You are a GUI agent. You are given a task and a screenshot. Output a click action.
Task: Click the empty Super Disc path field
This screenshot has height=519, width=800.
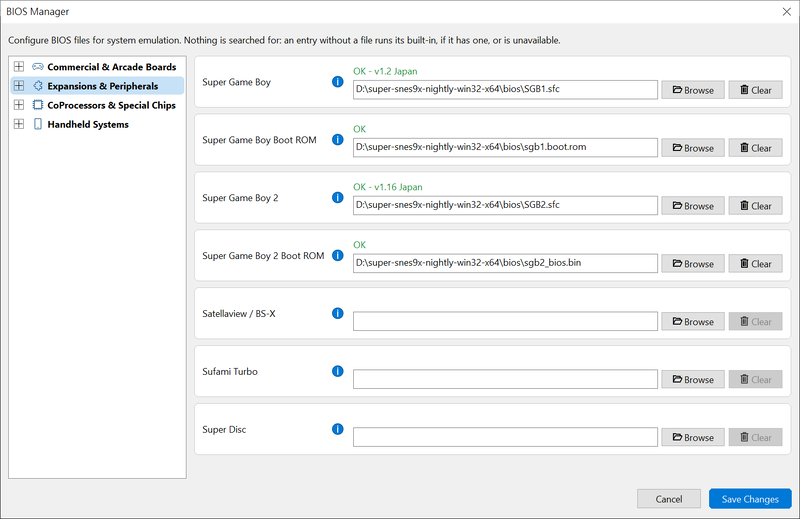[x=505, y=437]
